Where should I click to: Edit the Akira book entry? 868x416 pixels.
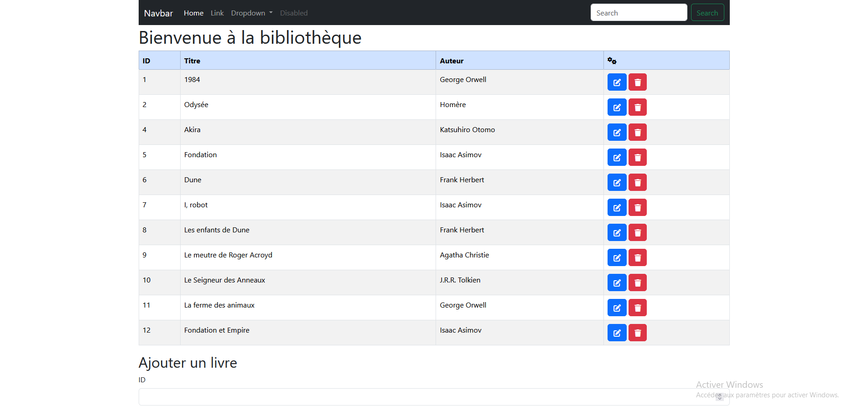(x=617, y=133)
